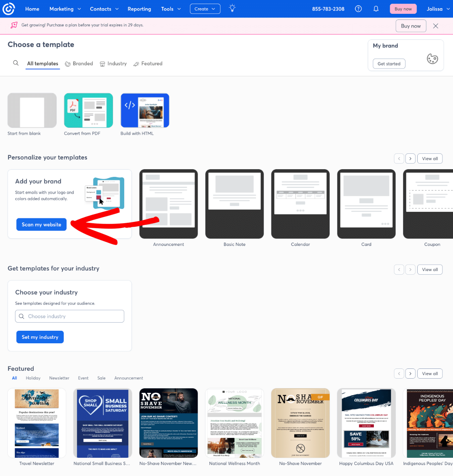The width and height of the screenshot is (453, 476).
Task: Click Scan my website
Action: (x=41, y=224)
